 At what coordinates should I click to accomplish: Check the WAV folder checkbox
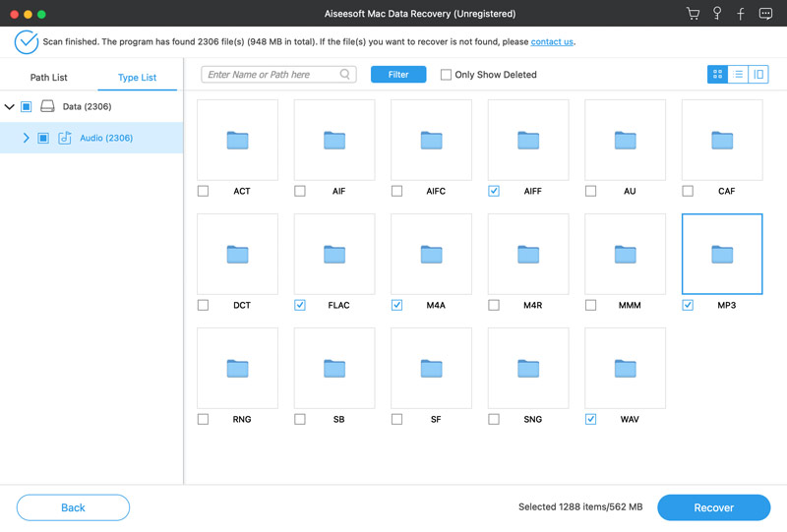click(590, 419)
